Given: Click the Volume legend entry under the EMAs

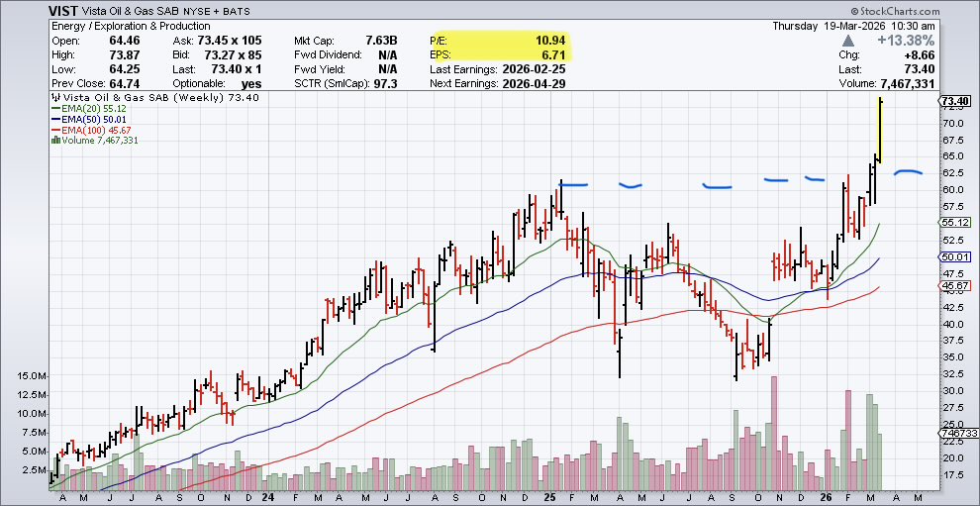Looking at the screenshot, I should [94, 141].
